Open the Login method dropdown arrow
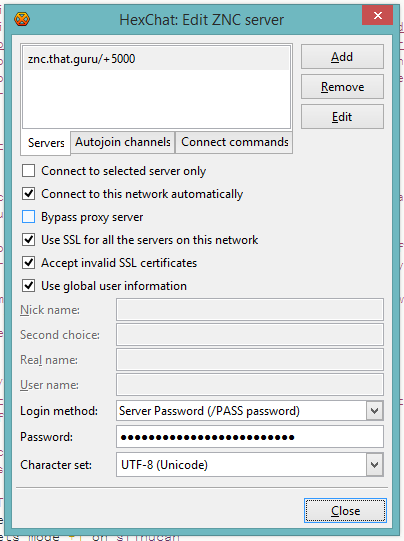This screenshot has width=404, height=541. [x=375, y=411]
